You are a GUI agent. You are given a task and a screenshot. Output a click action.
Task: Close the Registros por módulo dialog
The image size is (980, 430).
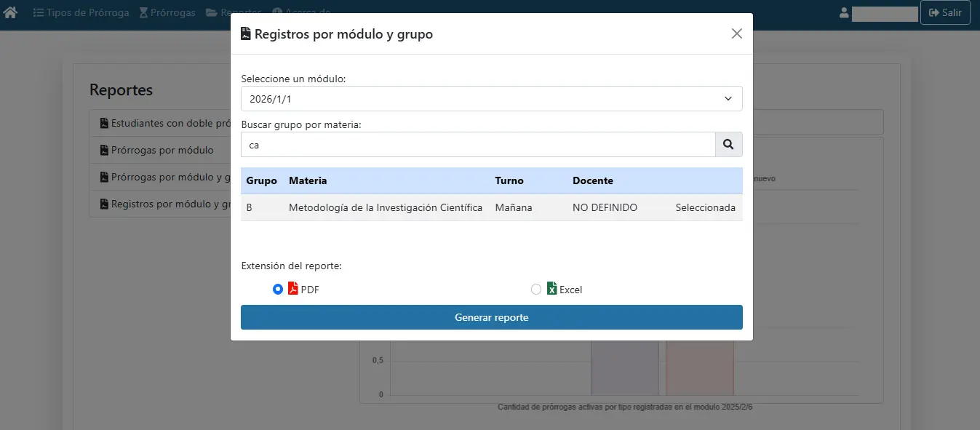737,33
